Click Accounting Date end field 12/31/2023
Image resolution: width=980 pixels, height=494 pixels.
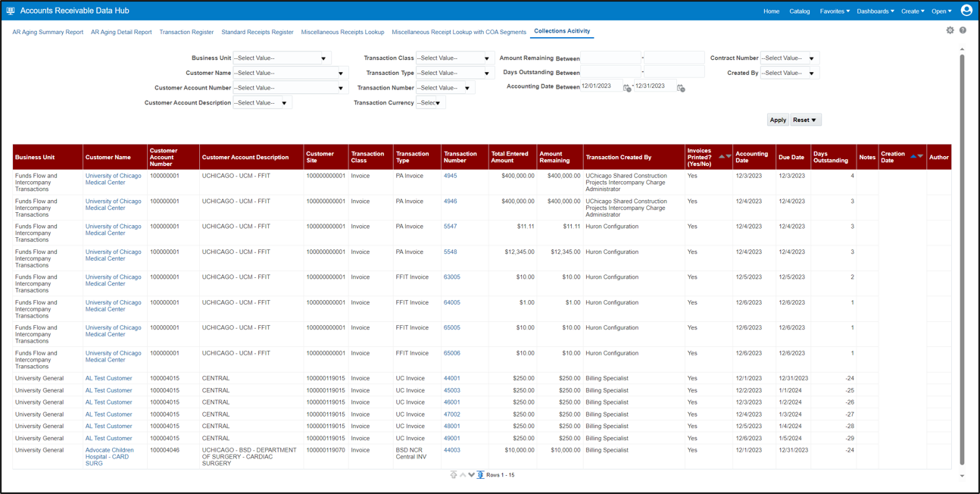(655, 86)
